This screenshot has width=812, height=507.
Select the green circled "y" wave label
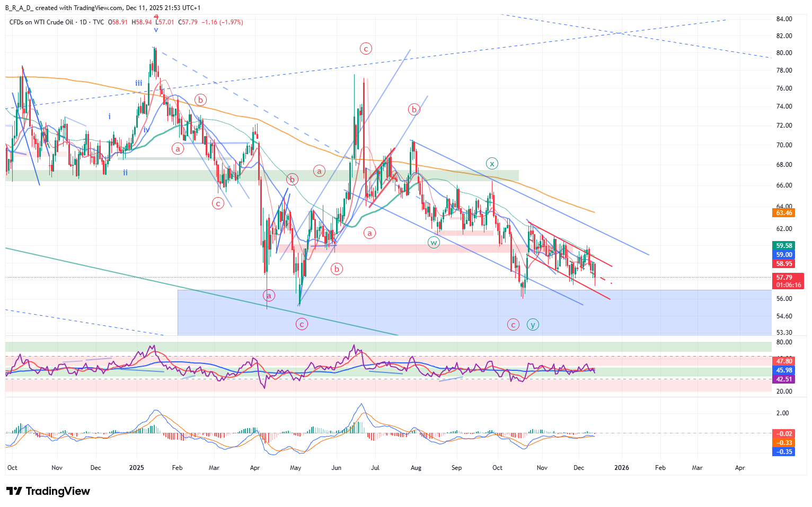533,325
